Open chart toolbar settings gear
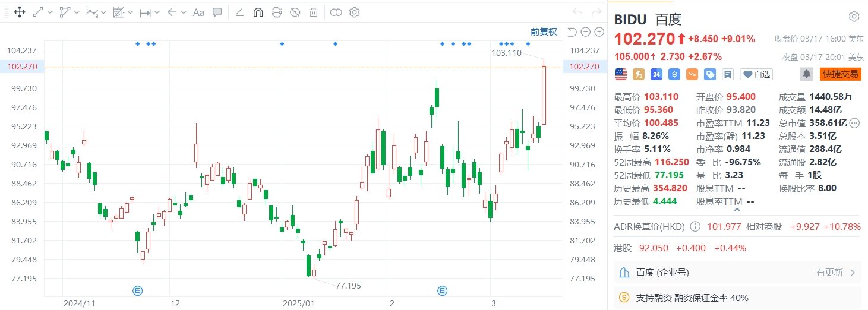 click(x=355, y=12)
